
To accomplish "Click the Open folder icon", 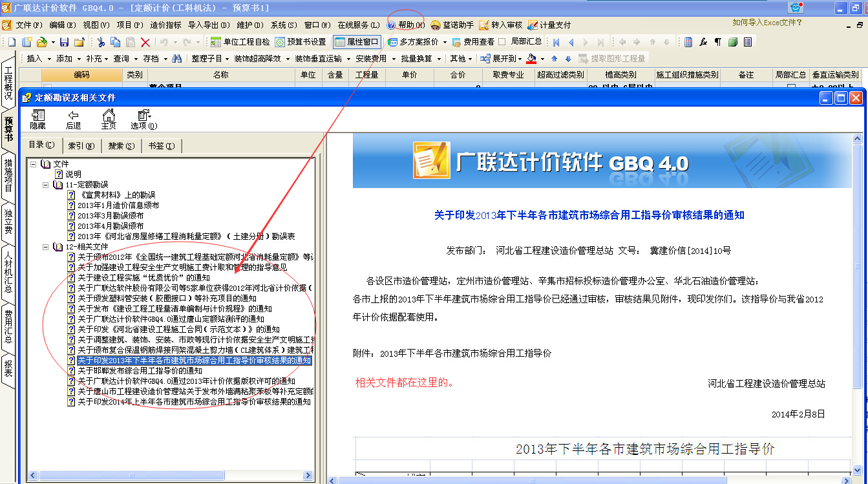I will 41,42.
